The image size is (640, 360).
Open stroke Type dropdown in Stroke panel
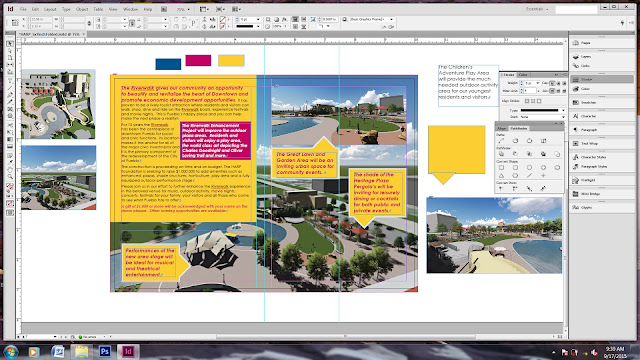point(563,111)
